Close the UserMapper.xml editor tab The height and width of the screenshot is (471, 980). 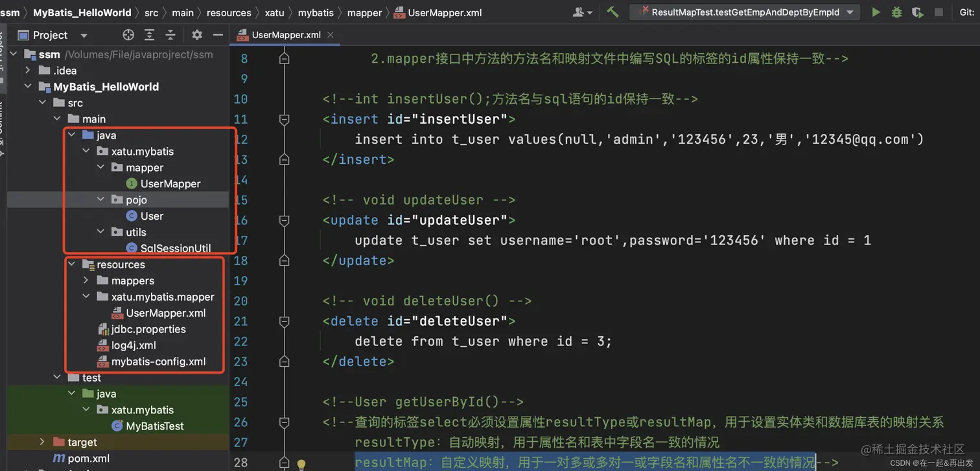click(x=329, y=35)
